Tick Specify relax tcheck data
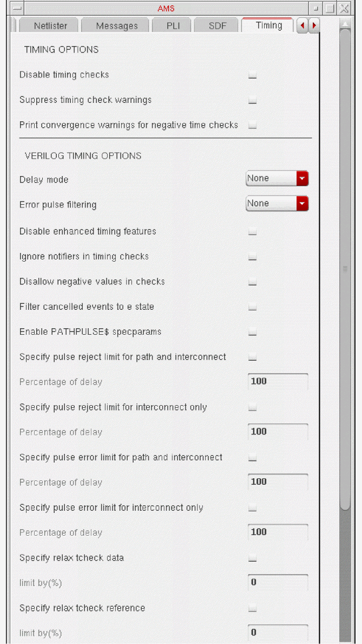The image size is (362, 644). (x=252, y=558)
